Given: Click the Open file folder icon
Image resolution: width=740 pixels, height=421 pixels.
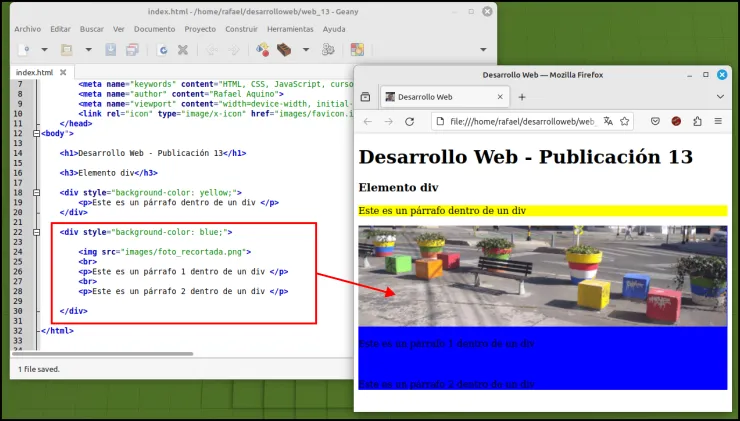Looking at the screenshot, I should point(67,50).
